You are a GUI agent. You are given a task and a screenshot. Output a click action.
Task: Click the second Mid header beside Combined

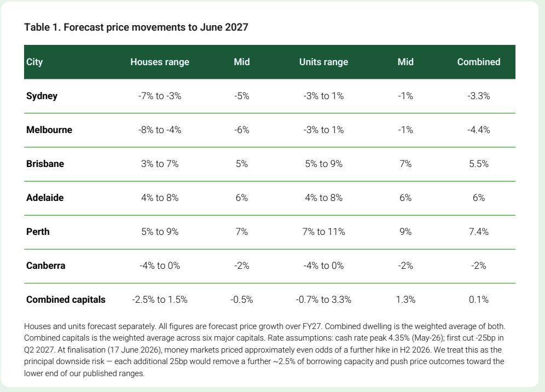(405, 62)
